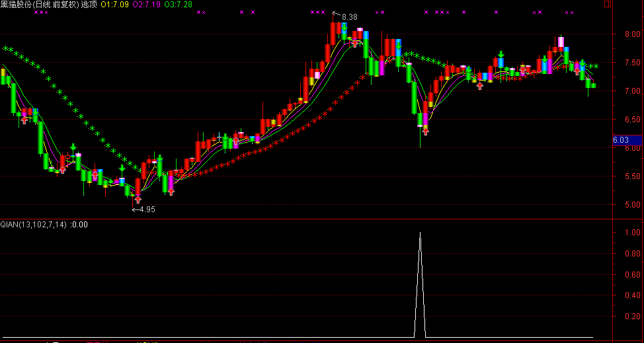Click the small arrow pointer beside 8.38 label
644x343 pixels.
[337, 15]
